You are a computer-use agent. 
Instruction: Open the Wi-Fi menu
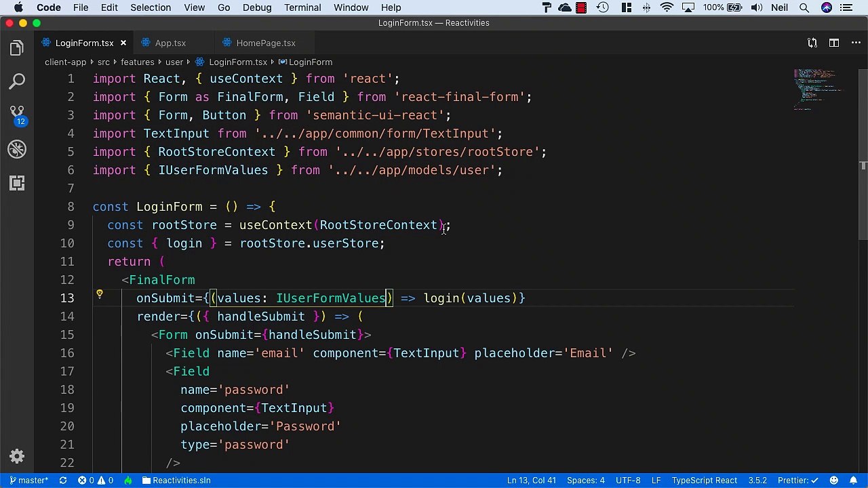click(667, 7)
